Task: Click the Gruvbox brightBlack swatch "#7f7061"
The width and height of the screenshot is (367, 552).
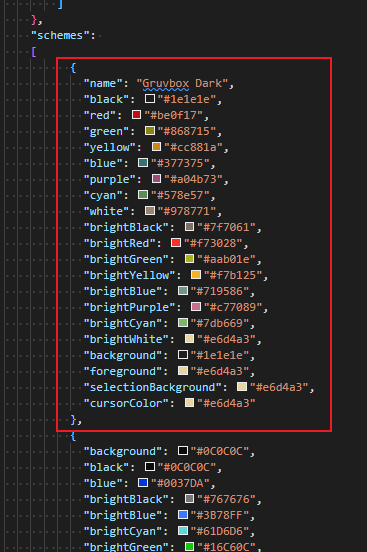Action: [189, 227]
